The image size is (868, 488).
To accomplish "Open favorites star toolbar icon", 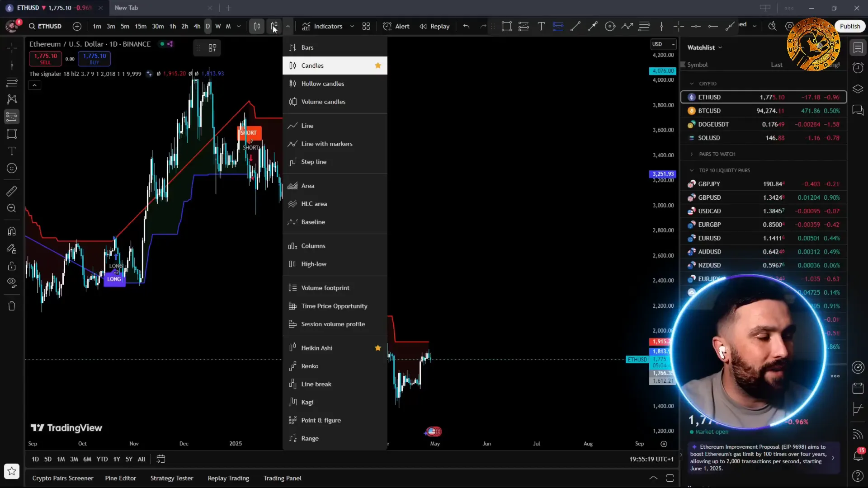I will coord(12,471).
